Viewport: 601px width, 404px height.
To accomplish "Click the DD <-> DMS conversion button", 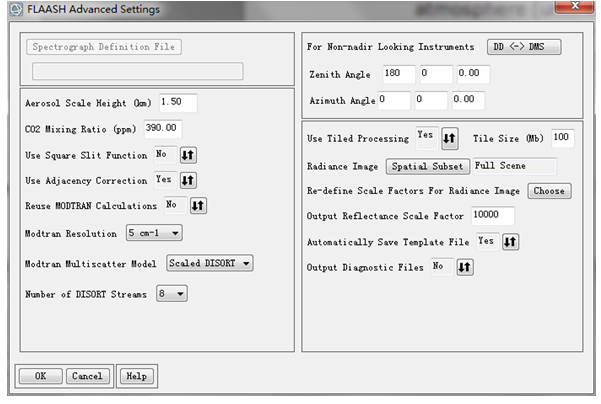I will [x=524, y=47].
